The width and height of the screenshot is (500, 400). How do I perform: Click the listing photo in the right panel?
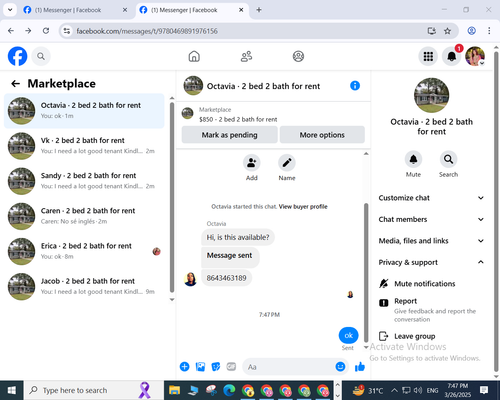tap(431, 95)
